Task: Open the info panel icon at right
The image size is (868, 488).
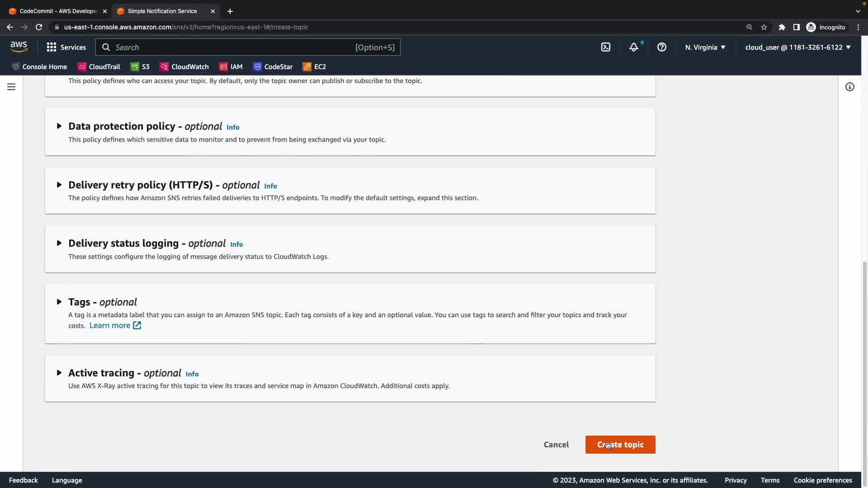Action: click(849, 87)
